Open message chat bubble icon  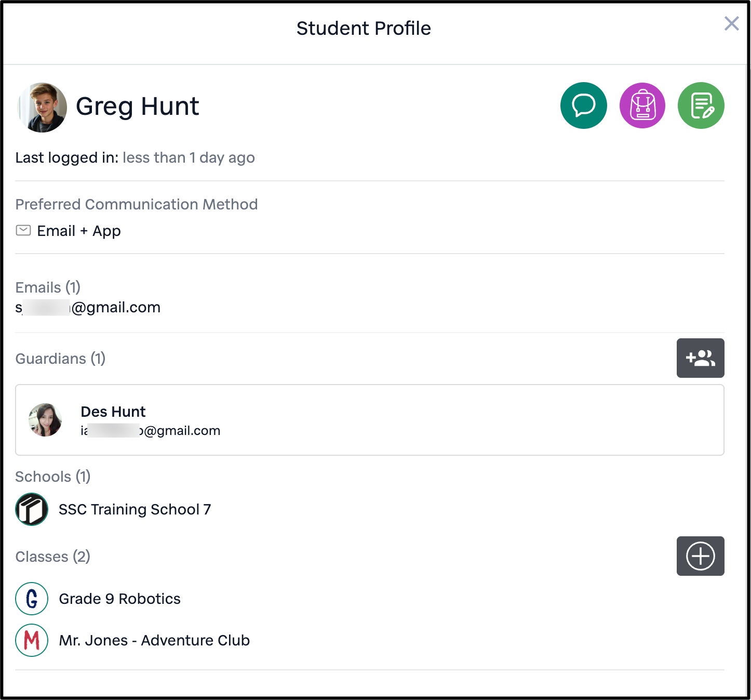pos(584,105)
